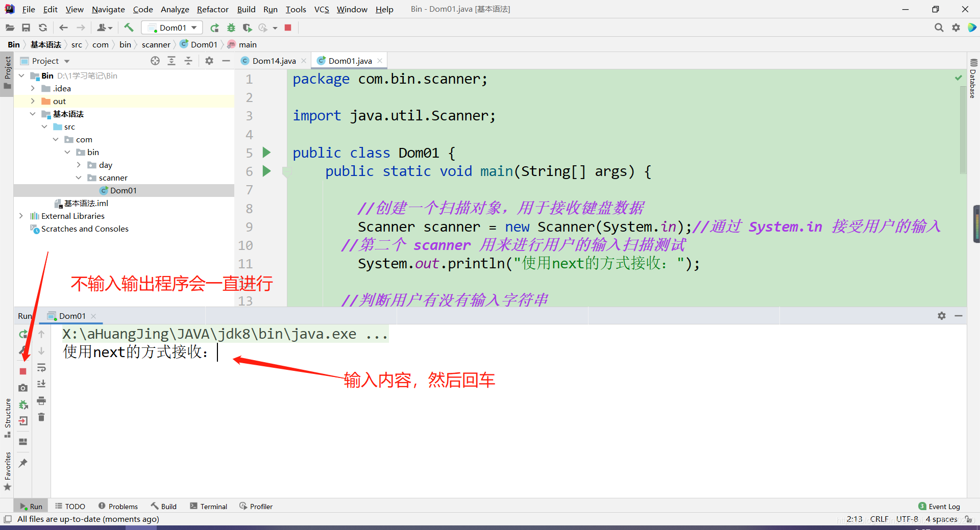The width and height of the screenshot is (980, 530).
Task: Expand the day package node
Action: click(79, 165)
